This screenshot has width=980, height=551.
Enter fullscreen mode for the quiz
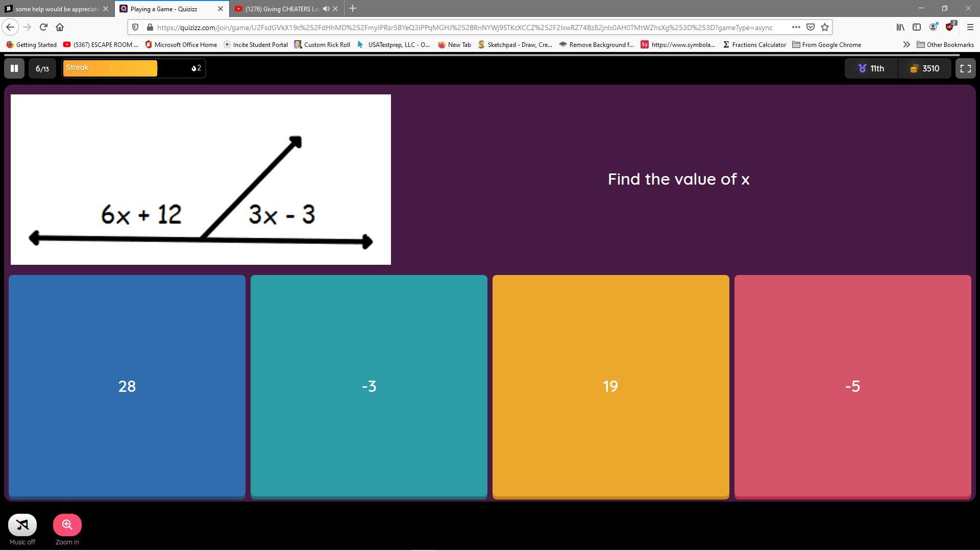pos(965,68)
